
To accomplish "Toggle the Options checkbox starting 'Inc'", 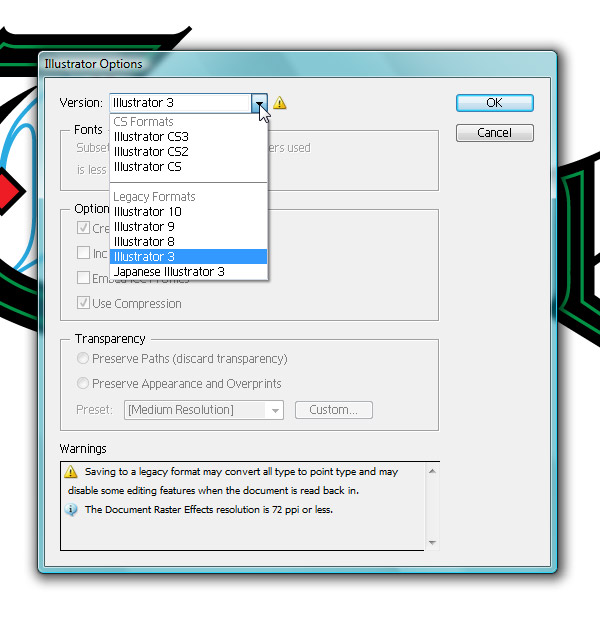I will (x=83, y=253).
